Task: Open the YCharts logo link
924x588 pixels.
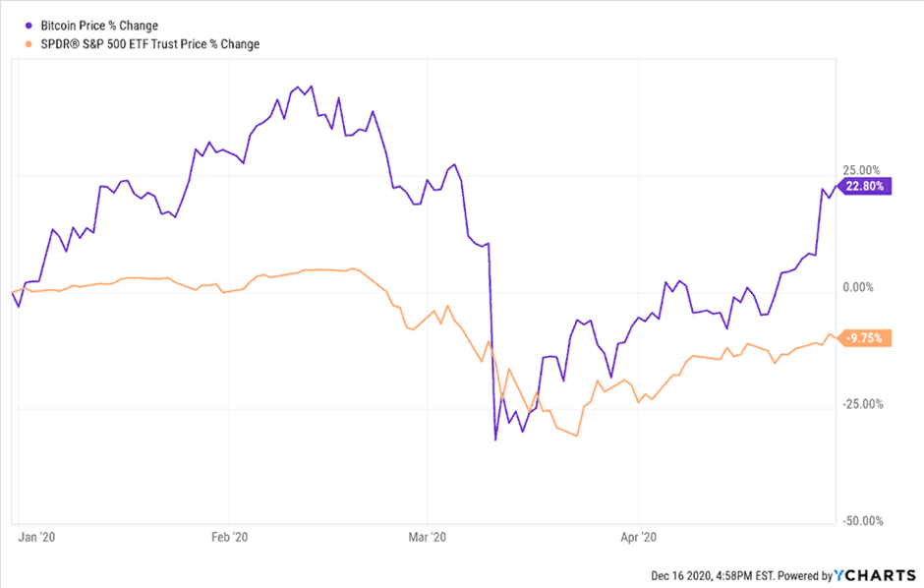Action: click(x=877, y=575)
